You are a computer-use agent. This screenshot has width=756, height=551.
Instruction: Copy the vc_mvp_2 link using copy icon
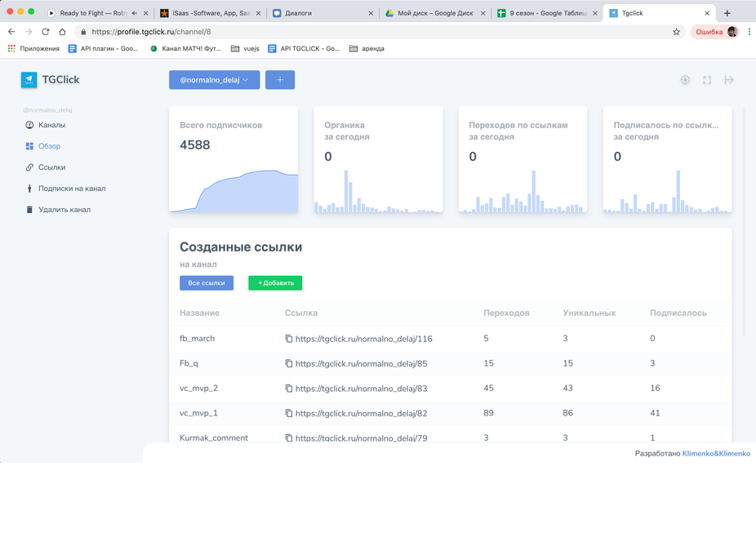pyautogui.click(x=289, y=389)
